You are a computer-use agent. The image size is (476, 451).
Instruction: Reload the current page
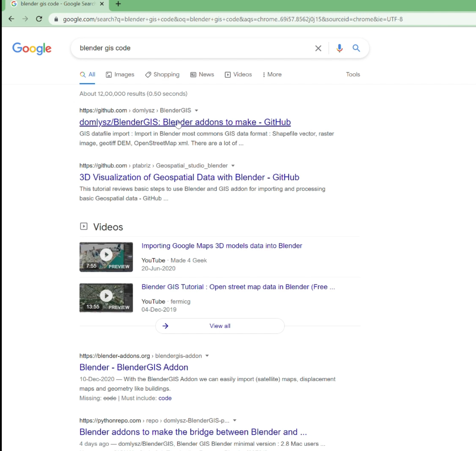[x=39, y=19]
